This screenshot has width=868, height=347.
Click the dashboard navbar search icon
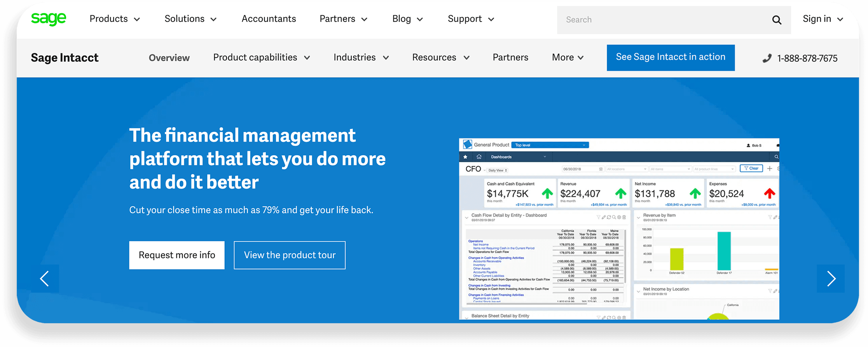pos(776,157)
